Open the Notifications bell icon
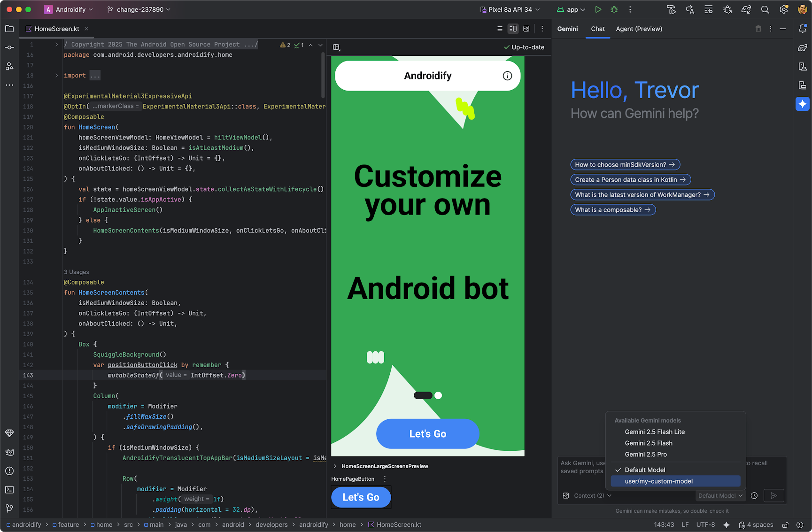812x532 pixels. click(802, 29)
